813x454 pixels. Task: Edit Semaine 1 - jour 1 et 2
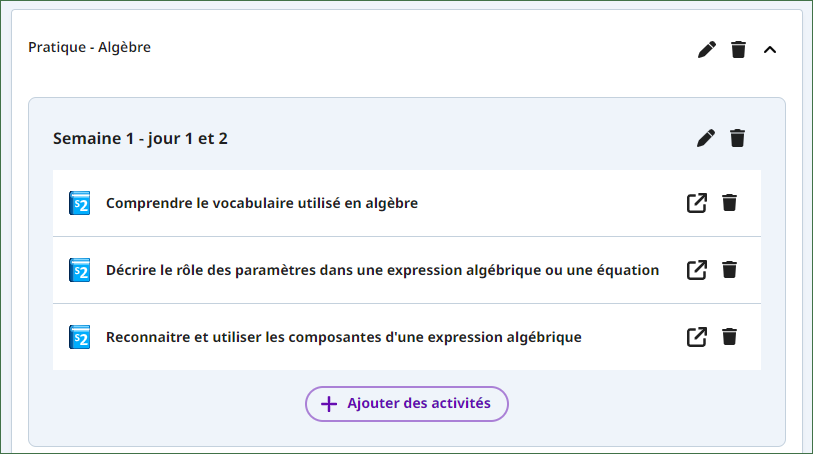pos(706,138)
